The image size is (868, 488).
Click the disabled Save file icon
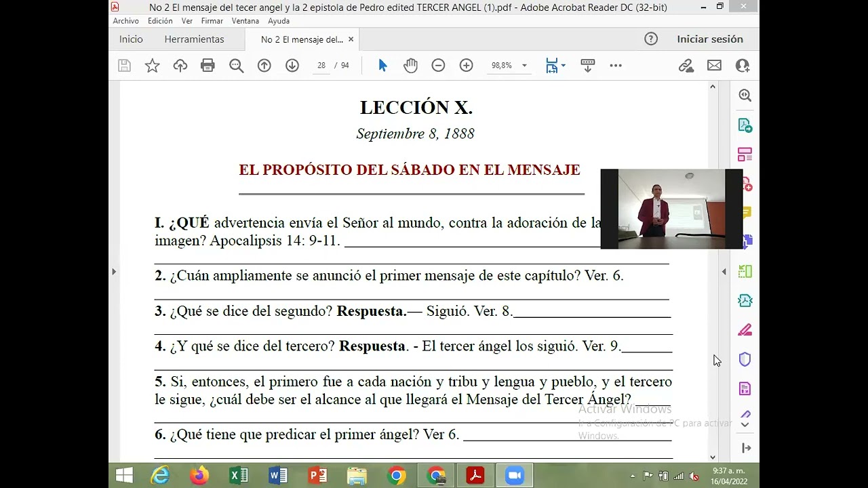click(124, 66)
